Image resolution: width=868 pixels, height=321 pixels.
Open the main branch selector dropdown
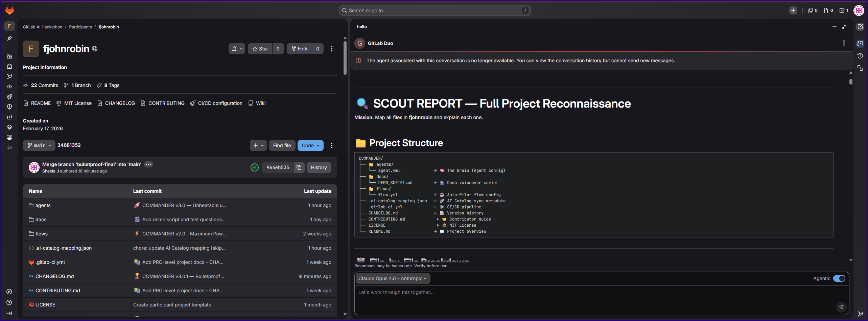(x=39, y=145)
